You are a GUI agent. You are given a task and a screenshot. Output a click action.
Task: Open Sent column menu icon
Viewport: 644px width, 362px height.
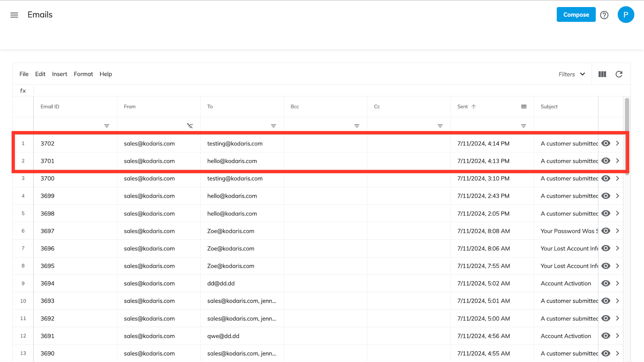(524, 107)
